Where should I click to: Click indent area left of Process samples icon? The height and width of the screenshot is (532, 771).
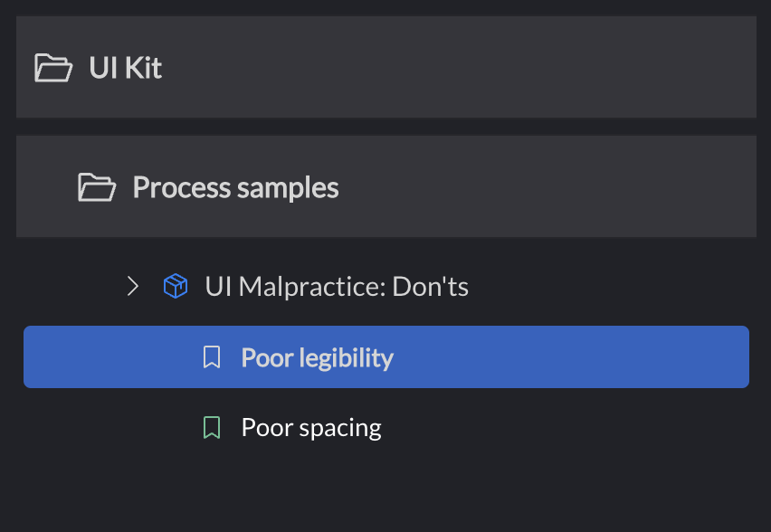[x=47, y=187]
